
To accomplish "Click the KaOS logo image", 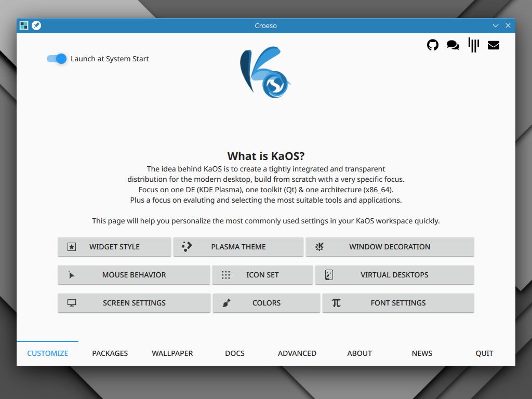I will tap(265, 72).
